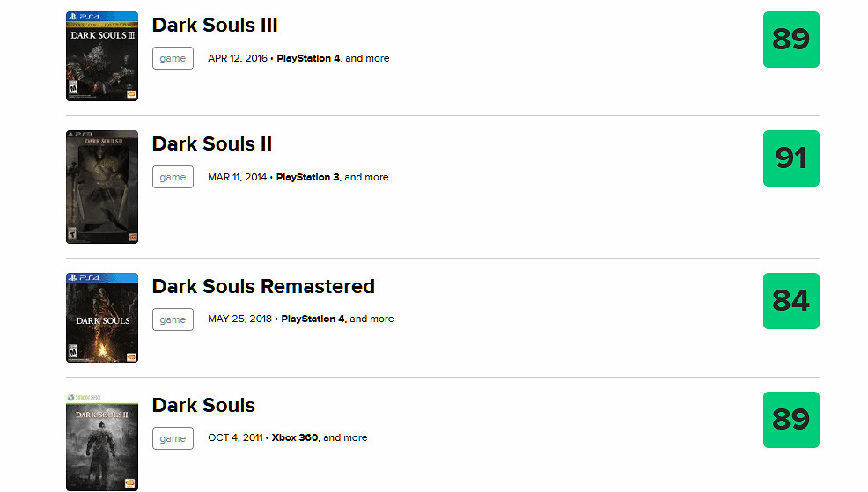Select the MAY 25, 2018 release date
This screenshot has height=492, width=868.
(x=239, y=319)
